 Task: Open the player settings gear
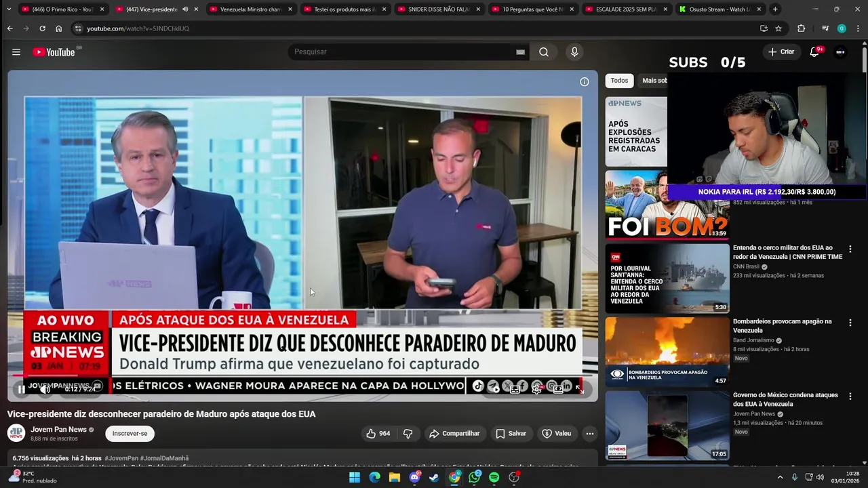(536, 389)
